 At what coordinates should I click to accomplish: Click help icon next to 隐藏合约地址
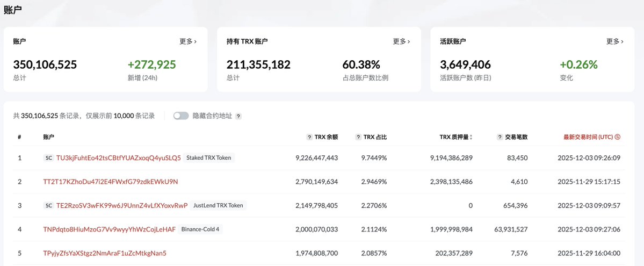238,116
